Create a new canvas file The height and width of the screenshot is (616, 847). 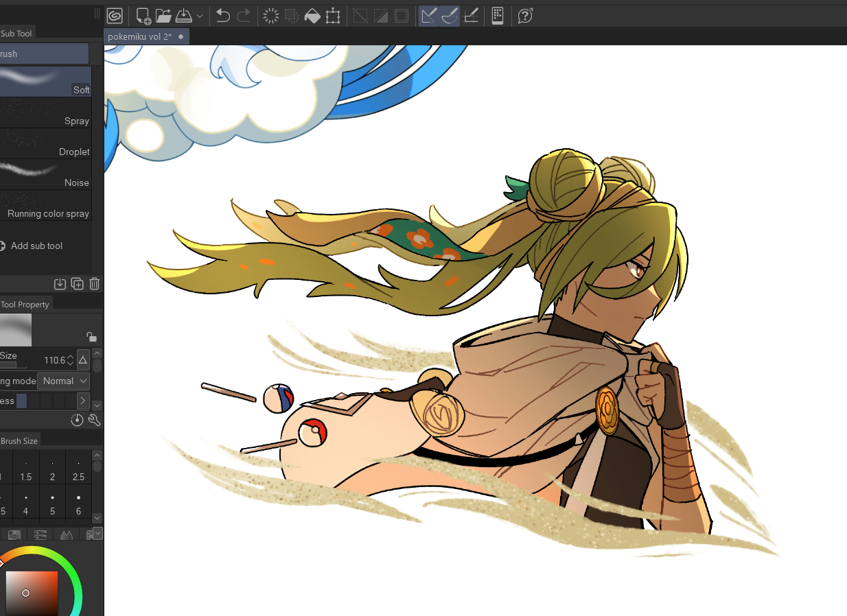143,16
